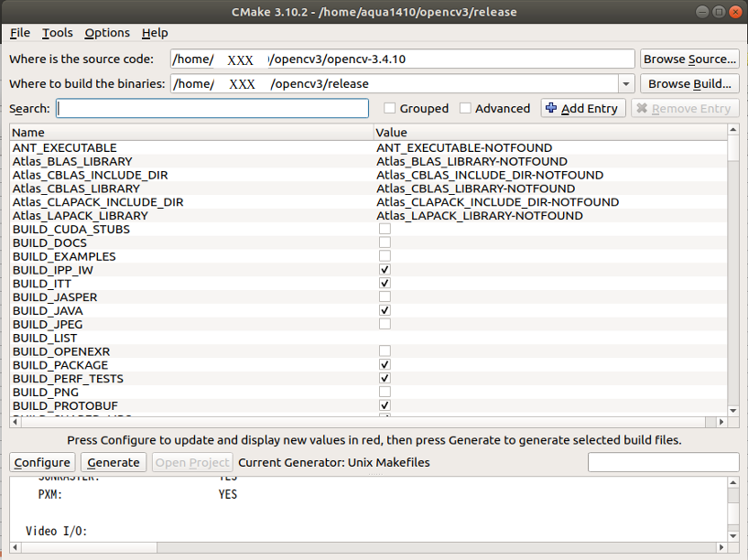Click the Value column header

point(550,133)
